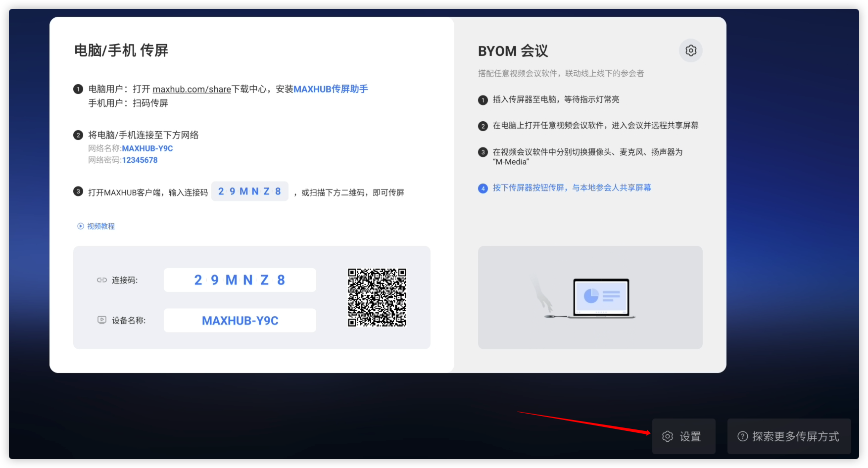Image resolution: width=868 pixels, height=468 pixels.
Task: Click the large 连接码 29MNZ8 field
Action: pos(240,280)
